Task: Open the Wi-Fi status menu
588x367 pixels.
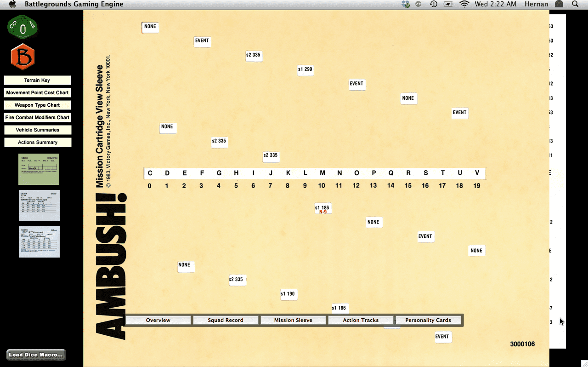Action: click(464, 4)
